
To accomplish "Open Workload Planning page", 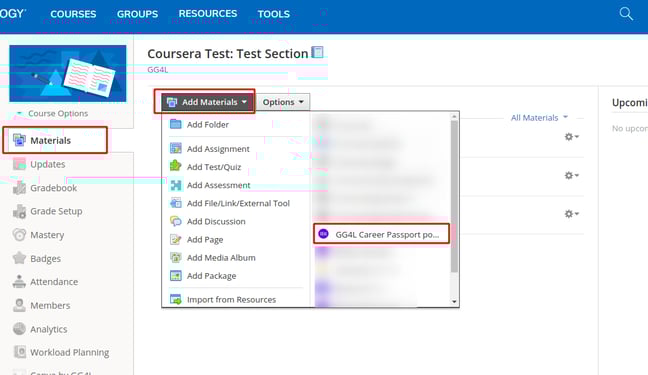I will 69,352.
